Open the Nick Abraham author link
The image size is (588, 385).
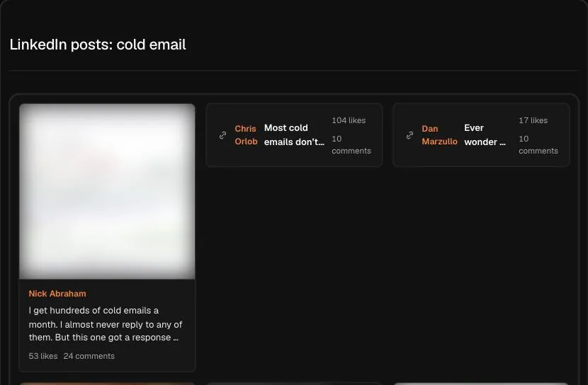[57, 294]
